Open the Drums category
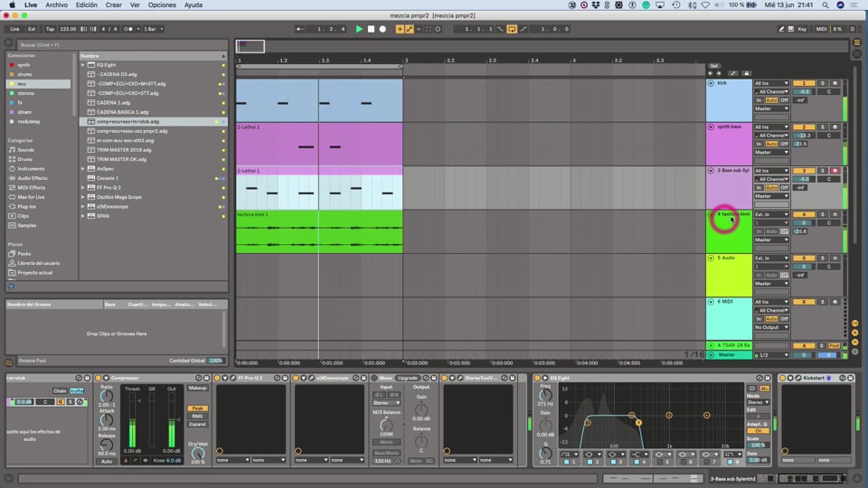 [x=25, y=159]
